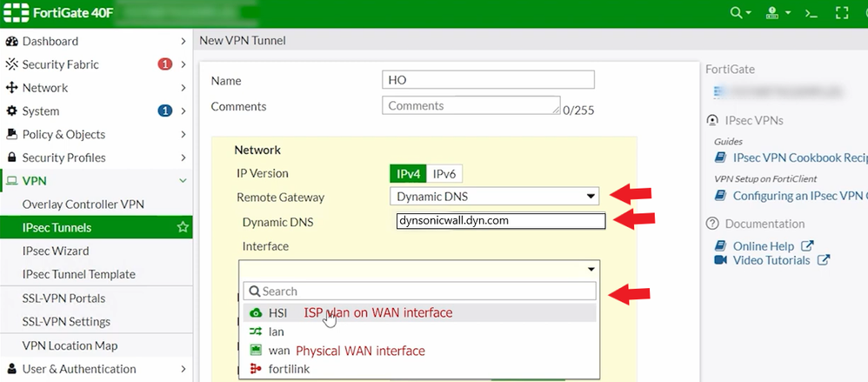
Task: Toggle the fullscreen icon in the header
Action: pos(842,13)
